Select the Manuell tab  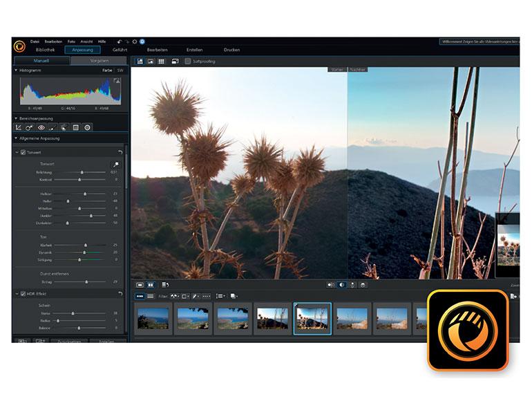click(x=41, y=60)
